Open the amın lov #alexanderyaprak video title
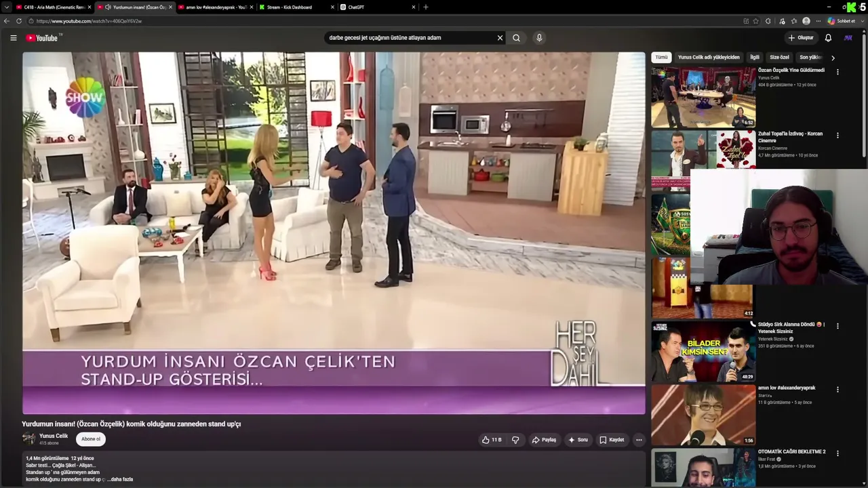This screenshot has height=488, width=868. click(787, 388)
